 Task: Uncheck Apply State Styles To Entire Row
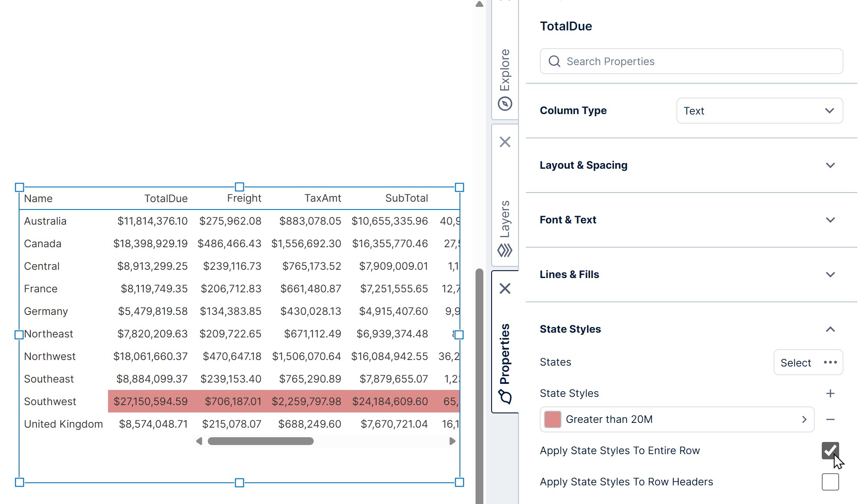point(830,451)
